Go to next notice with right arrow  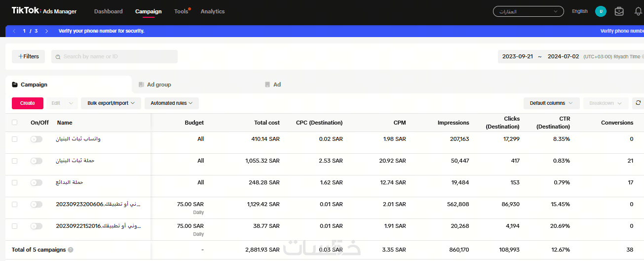(46, 31)
